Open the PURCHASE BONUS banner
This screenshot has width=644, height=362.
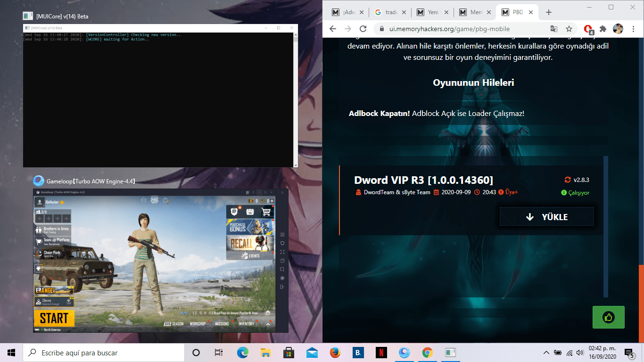[250, 227]
